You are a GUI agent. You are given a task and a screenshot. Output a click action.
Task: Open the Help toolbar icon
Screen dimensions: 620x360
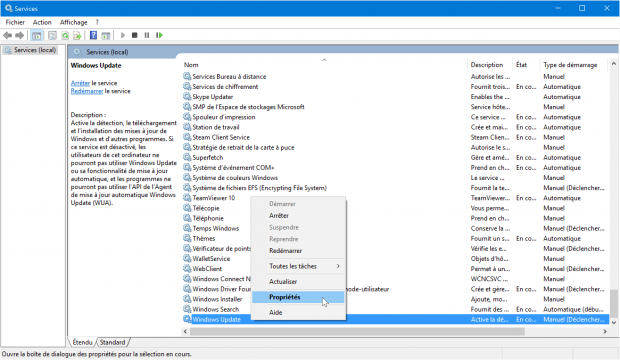pos(93,35)
